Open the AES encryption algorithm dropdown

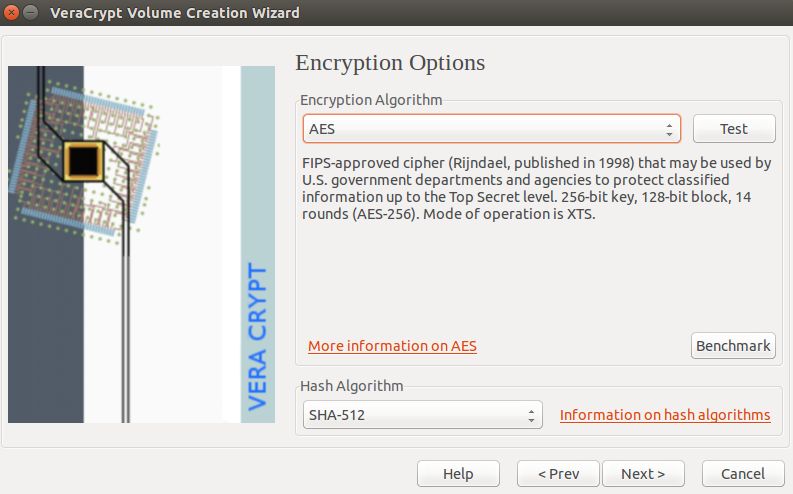pos(492,129)
